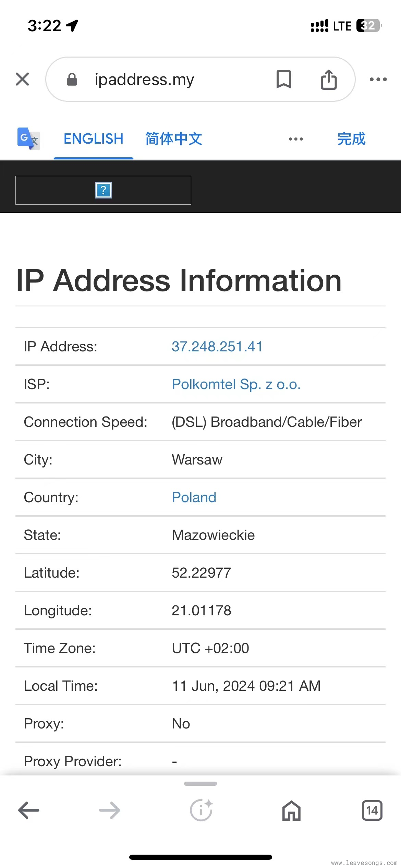Switch translation to ENGLISH tab
The height and width of the screenshot is (868, 401).
[x=93, y=139]
